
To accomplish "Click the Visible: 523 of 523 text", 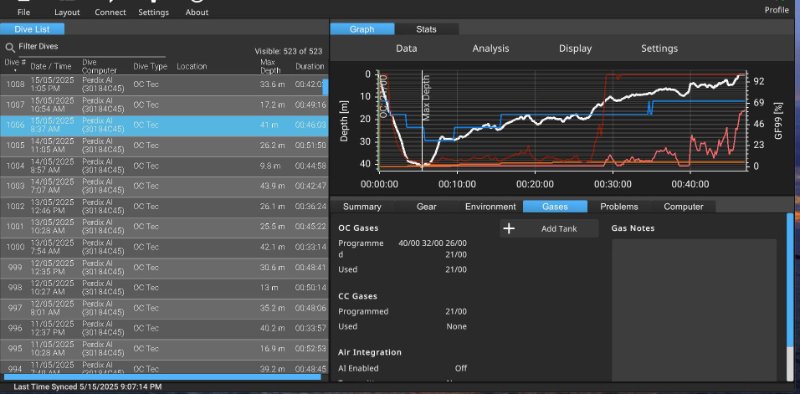I will [x=288, y=52].
